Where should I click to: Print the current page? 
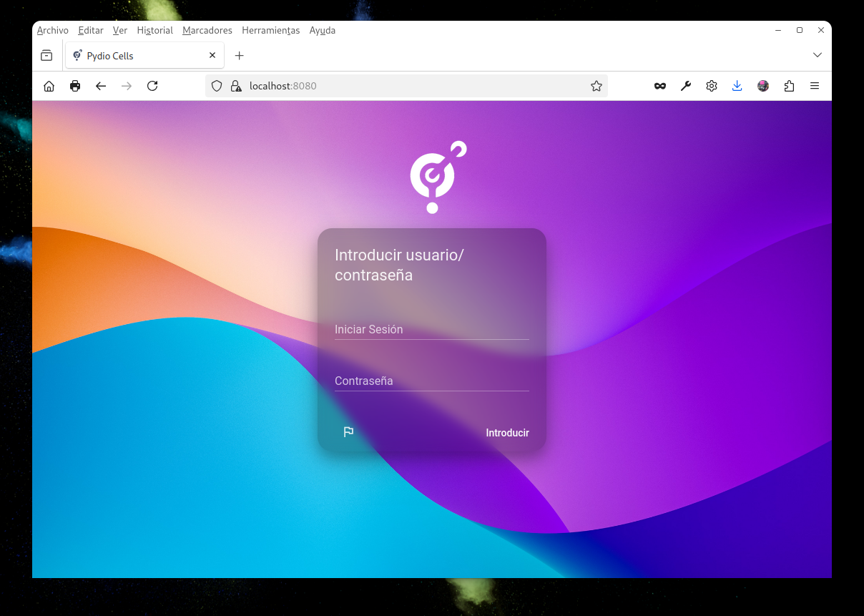pos(75,86)
